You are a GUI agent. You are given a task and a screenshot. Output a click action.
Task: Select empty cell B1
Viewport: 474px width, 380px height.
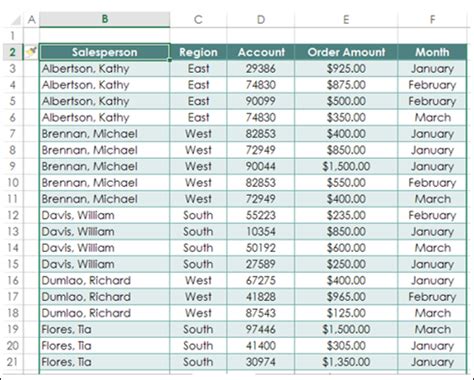(104, 36)
